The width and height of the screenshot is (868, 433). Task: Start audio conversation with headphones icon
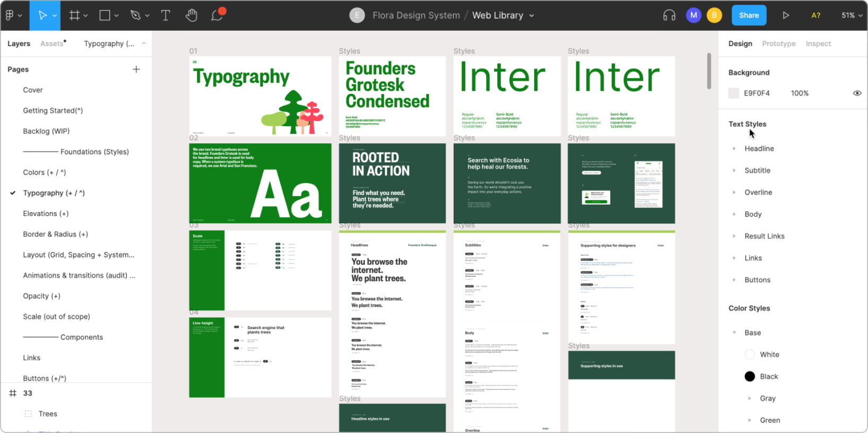[669, 15]
